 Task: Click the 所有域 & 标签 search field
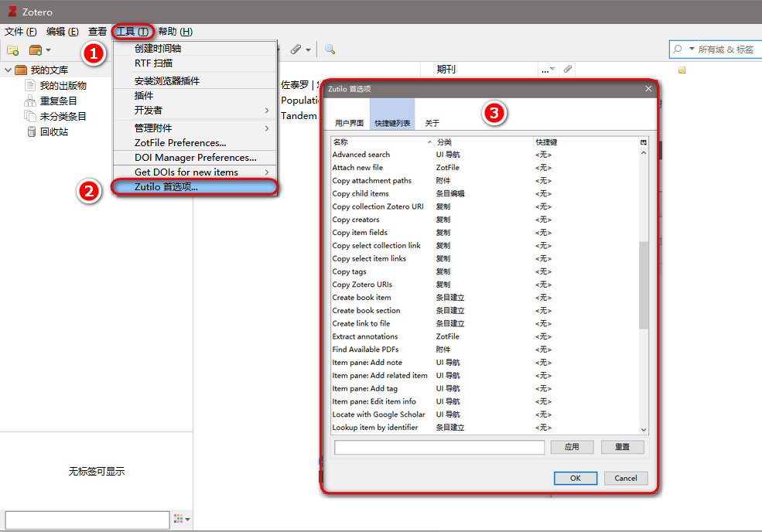tap(727, 49)
